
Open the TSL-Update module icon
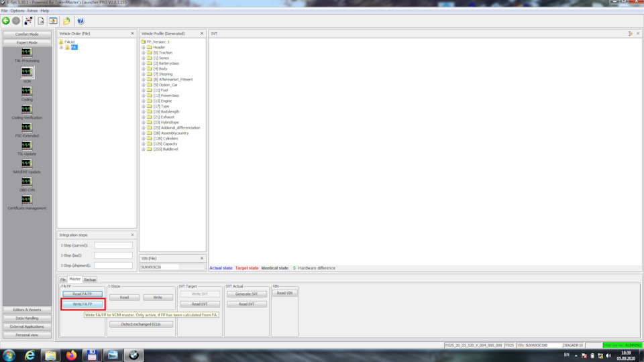[x=27, y=145]
